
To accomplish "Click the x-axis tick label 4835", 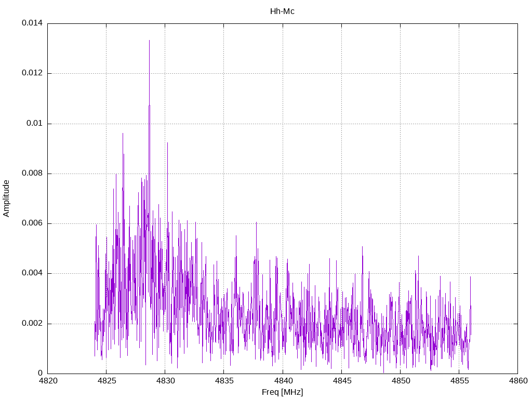I will coord(224,381).
